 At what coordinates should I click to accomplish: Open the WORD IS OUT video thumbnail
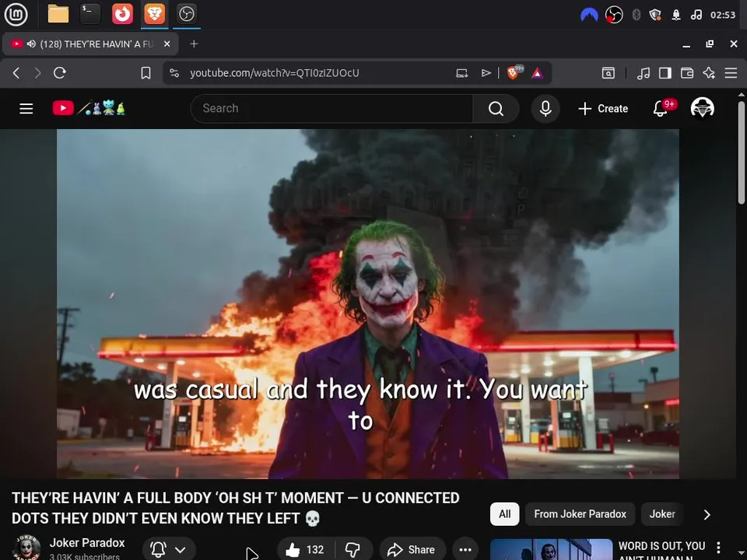[x=551, y=550]
